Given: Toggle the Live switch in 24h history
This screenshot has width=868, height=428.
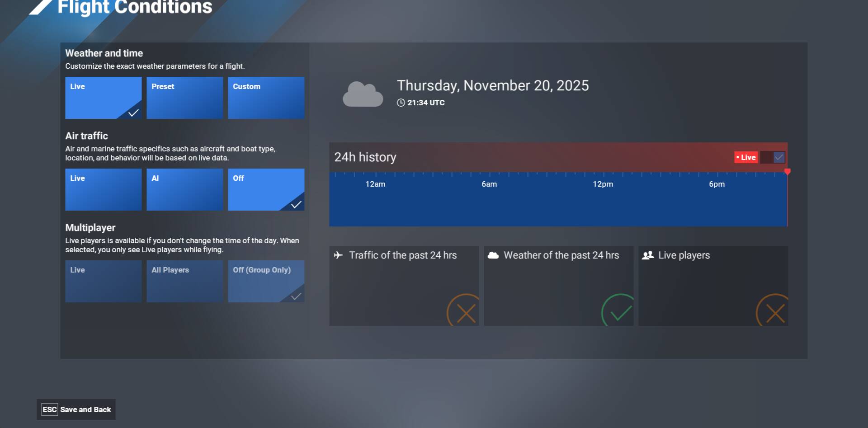Looking at the screenshot, I should (773, 157).
